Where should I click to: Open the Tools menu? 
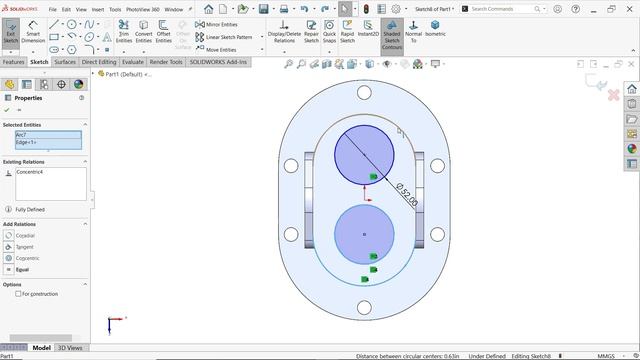click(115, 9)
